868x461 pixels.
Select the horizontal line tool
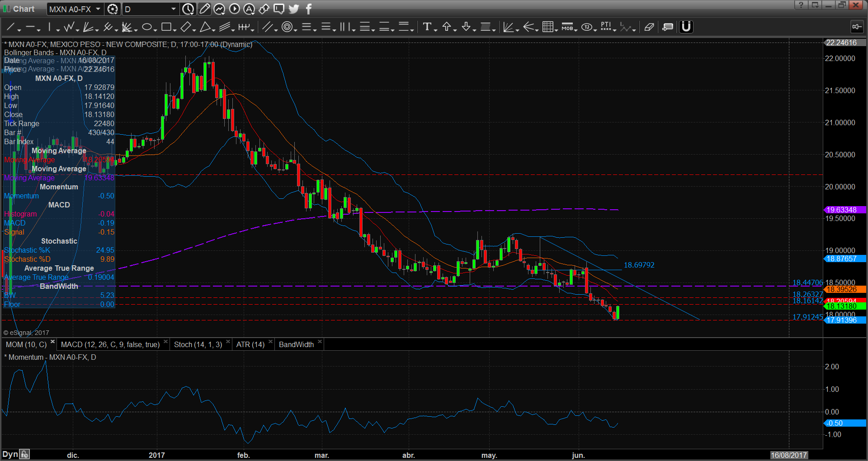(x=30, y=27)
